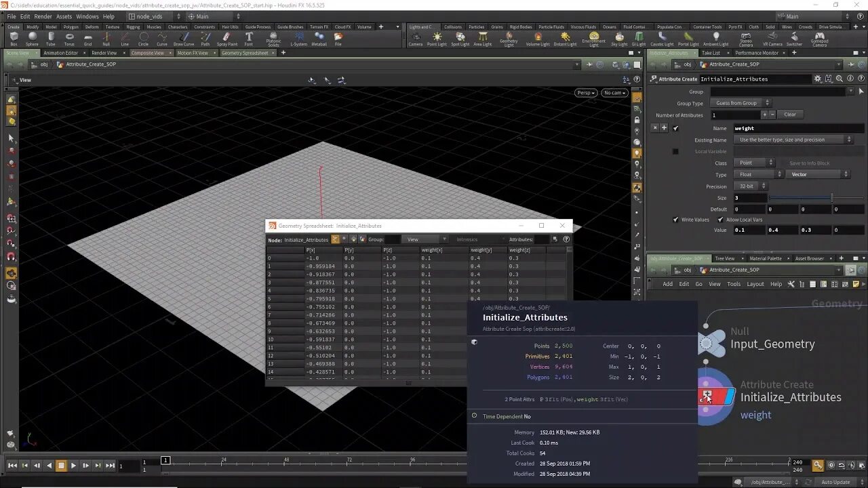Image resolution: width=868 pixels, height=488 pixels.
Task: Click the Name field containing weight
Action: tap(799, 128)
